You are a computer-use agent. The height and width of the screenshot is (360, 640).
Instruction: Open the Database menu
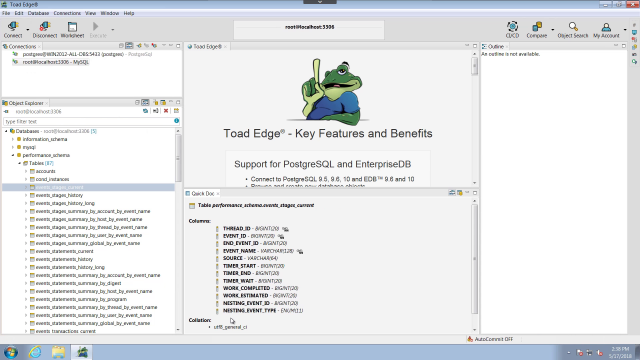[38, 13]
